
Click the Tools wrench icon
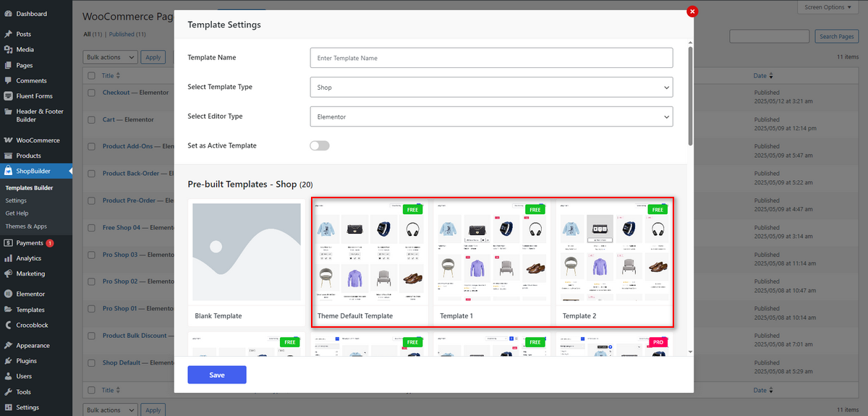[x=8, y=392]
